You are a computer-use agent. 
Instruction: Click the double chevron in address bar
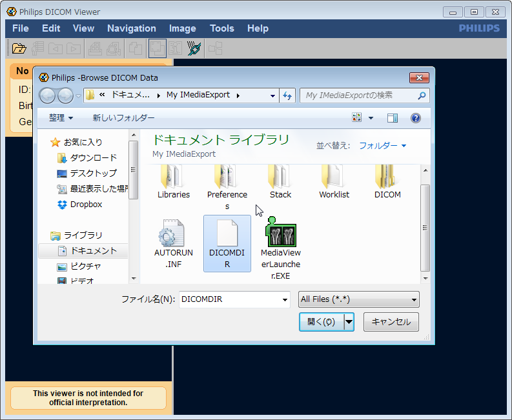coord(102,95)
